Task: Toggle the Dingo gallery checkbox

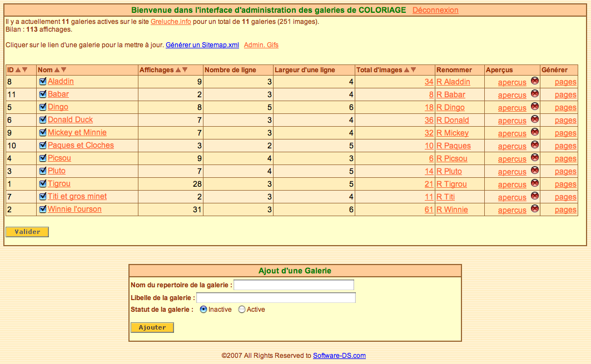Action: 43,107
